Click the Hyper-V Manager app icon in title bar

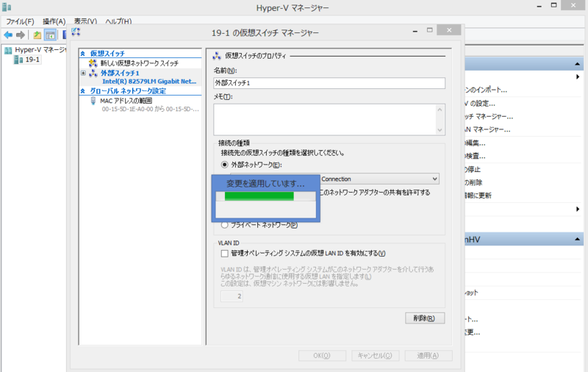7,7
